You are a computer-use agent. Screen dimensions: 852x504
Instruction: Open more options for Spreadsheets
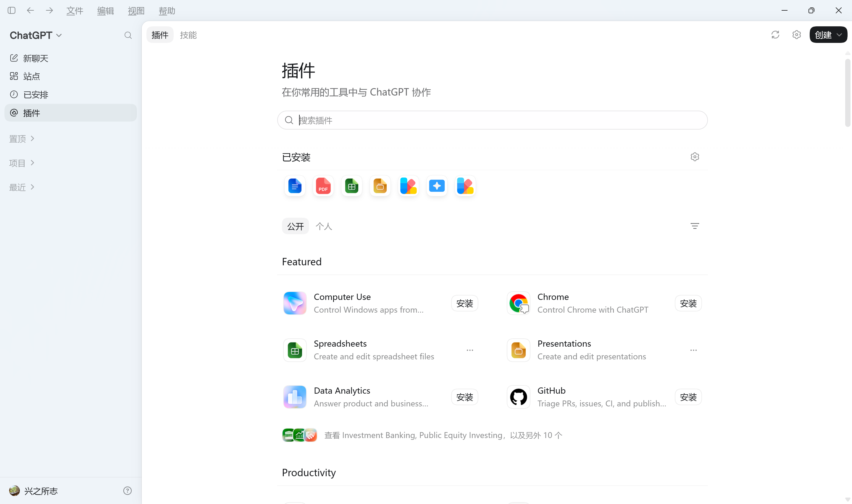(470, 350)
